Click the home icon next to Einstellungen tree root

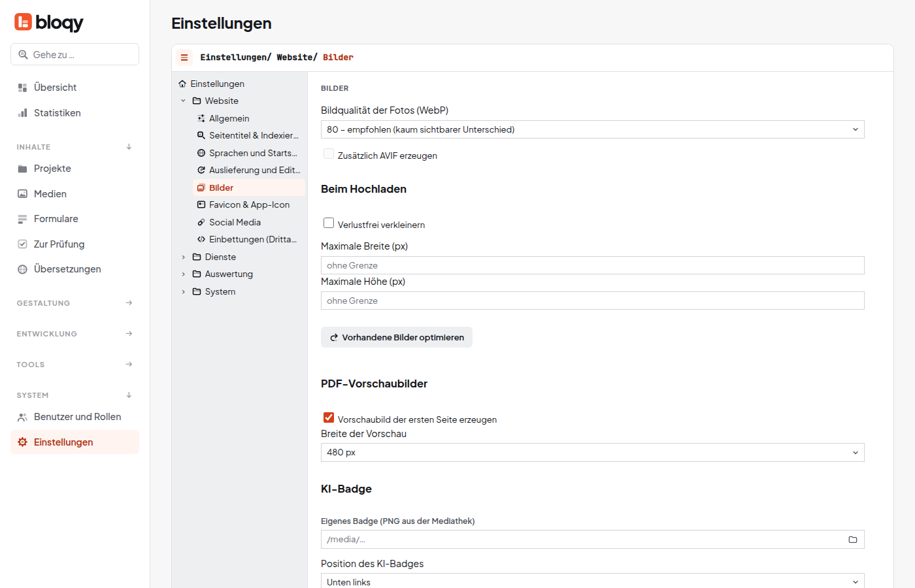coord(182,84)
